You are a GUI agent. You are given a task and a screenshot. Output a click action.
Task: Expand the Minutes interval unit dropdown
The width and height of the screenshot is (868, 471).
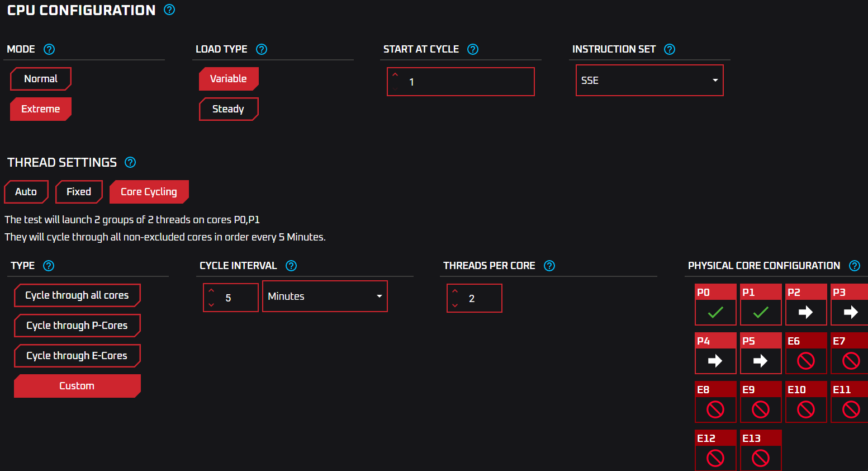click(325, 296)
